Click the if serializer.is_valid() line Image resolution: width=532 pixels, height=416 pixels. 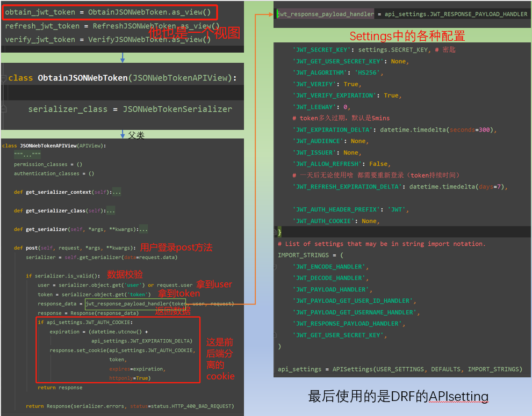(x=63, y=276)
